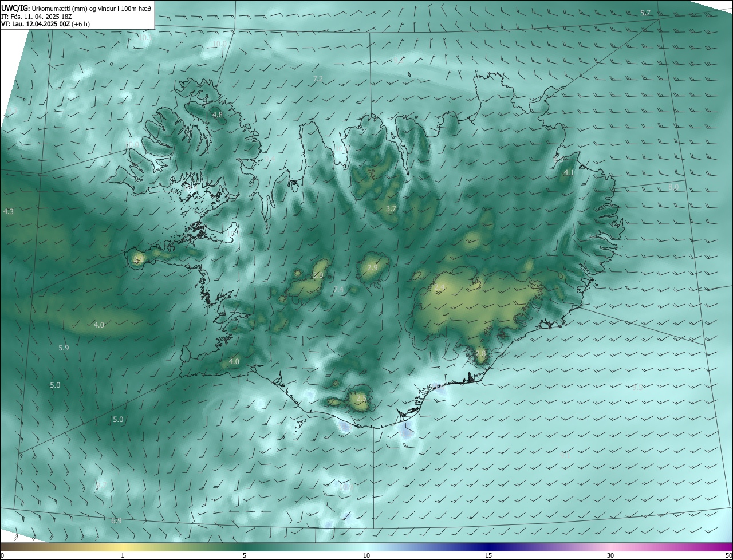The image size is (733, 560).
Task: Click the color scale tick label 30
Action: pyautogui.click(x=610, y=555)
